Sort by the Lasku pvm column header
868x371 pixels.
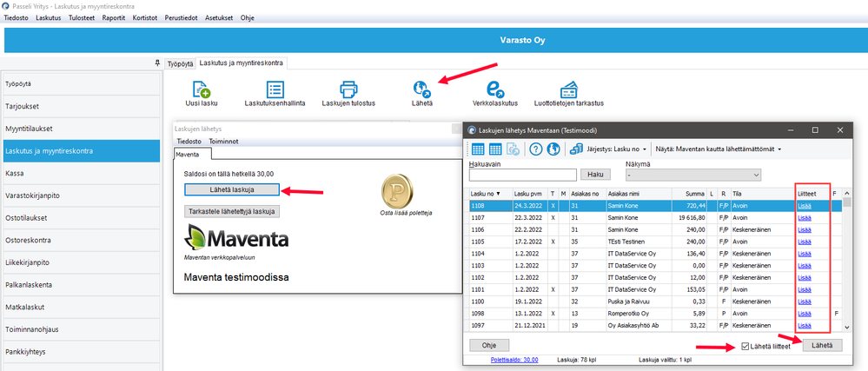pos(530,193)
